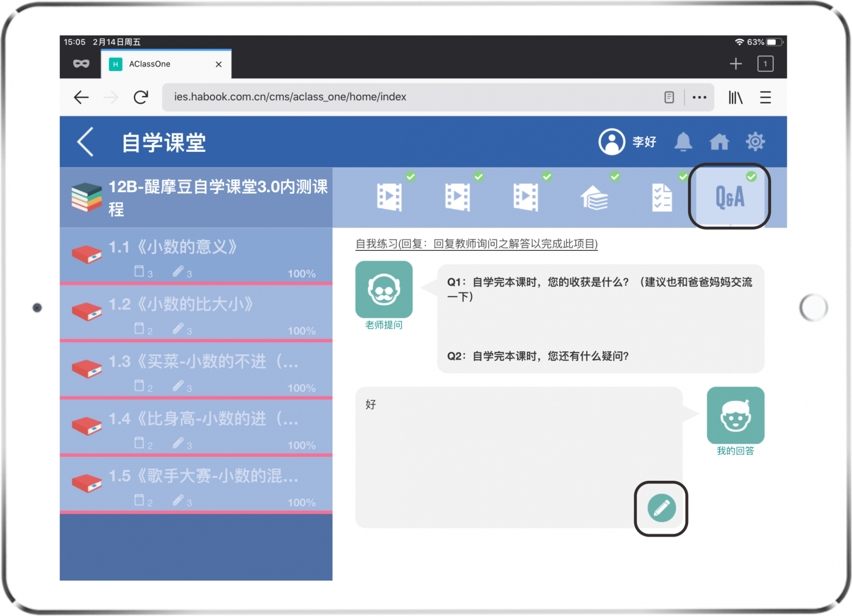Open the notification bell
The height and width of the screenshot is (616, 852).
[683, 142]
